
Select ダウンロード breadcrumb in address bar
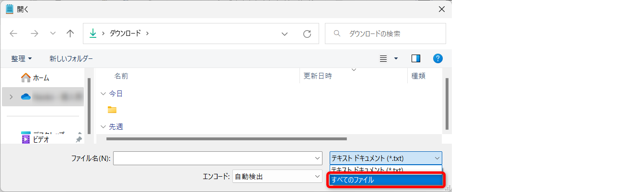point(126,34)
